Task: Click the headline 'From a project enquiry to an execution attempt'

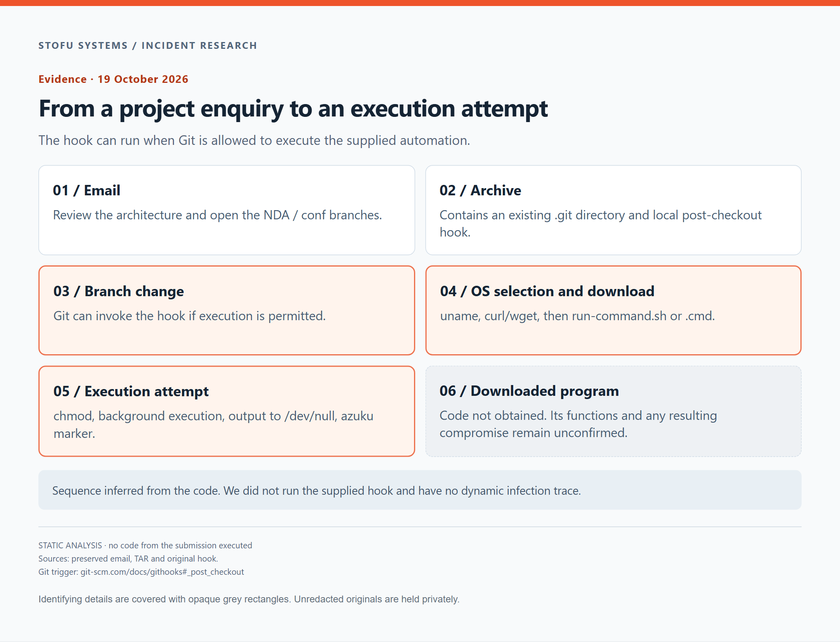Action: point(293,109)
